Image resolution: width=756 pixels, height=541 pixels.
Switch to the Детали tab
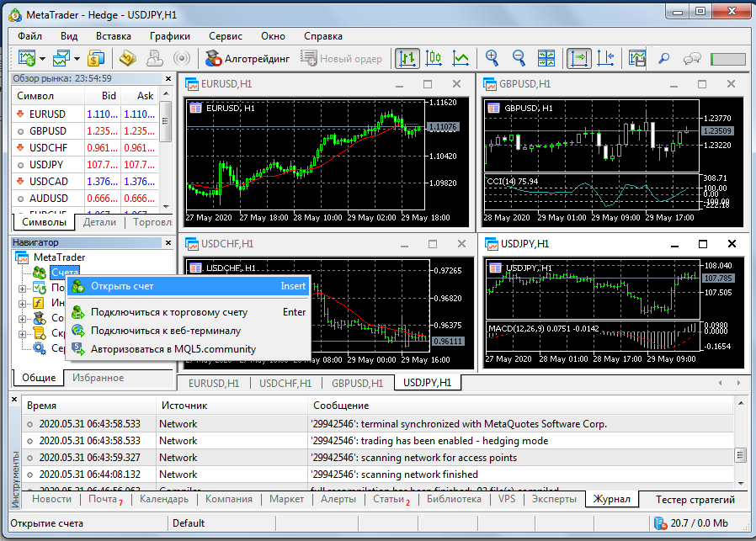[99, 222]
